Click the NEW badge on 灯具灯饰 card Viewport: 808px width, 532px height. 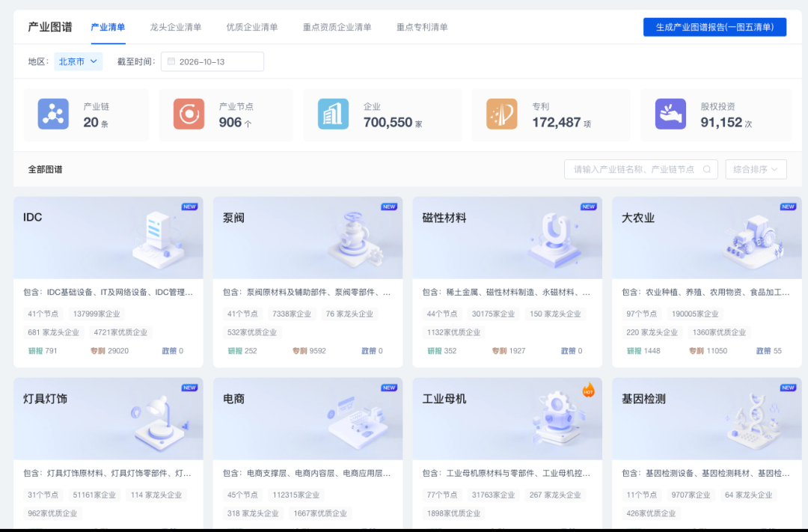click(189, 388)
